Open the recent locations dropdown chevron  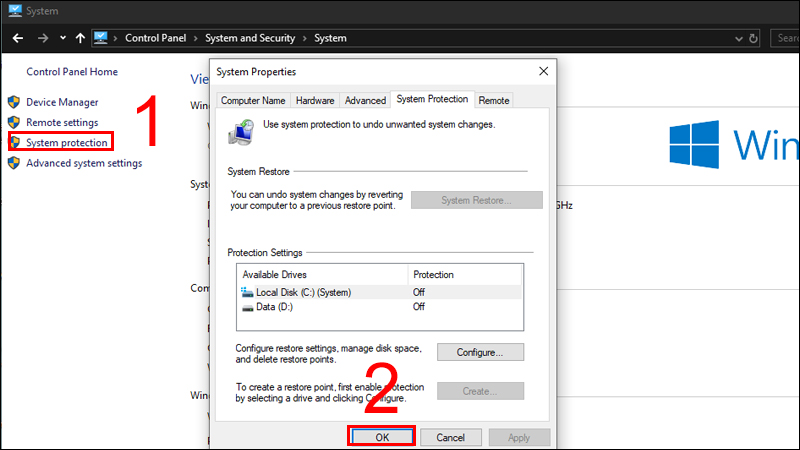63,39
